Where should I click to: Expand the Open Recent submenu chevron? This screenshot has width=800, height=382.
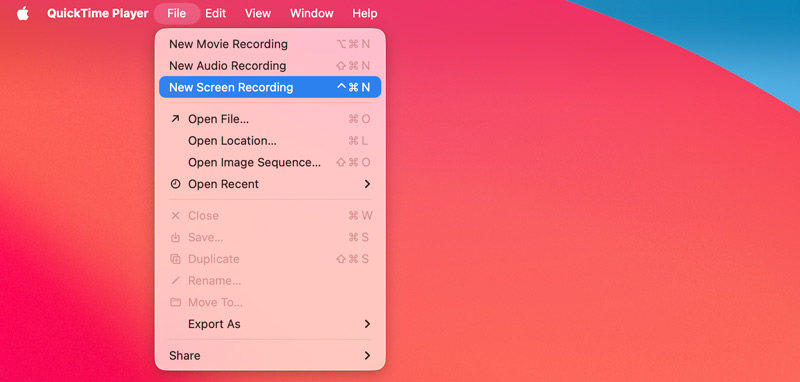tap(367, 184)
